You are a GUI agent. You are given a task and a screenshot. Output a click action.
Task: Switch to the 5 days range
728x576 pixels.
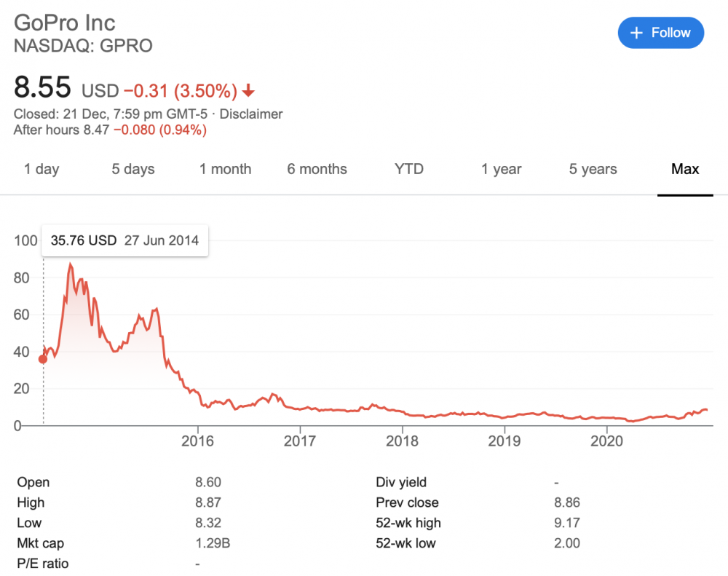pyautogui.click(x=133, y=169)
